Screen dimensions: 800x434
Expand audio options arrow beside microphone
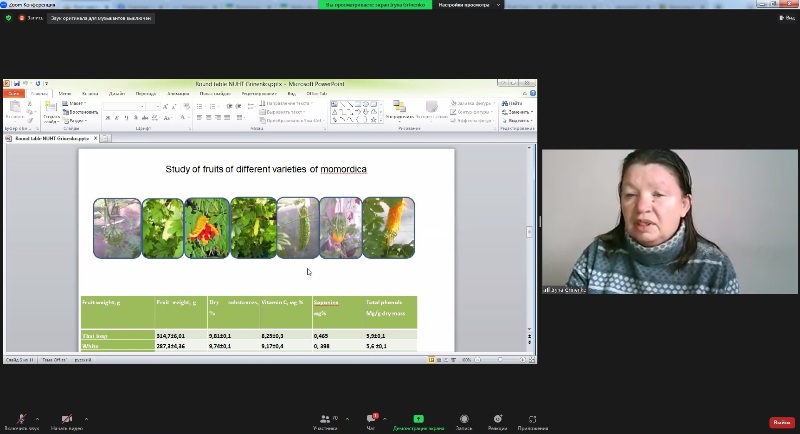point(38,419)
